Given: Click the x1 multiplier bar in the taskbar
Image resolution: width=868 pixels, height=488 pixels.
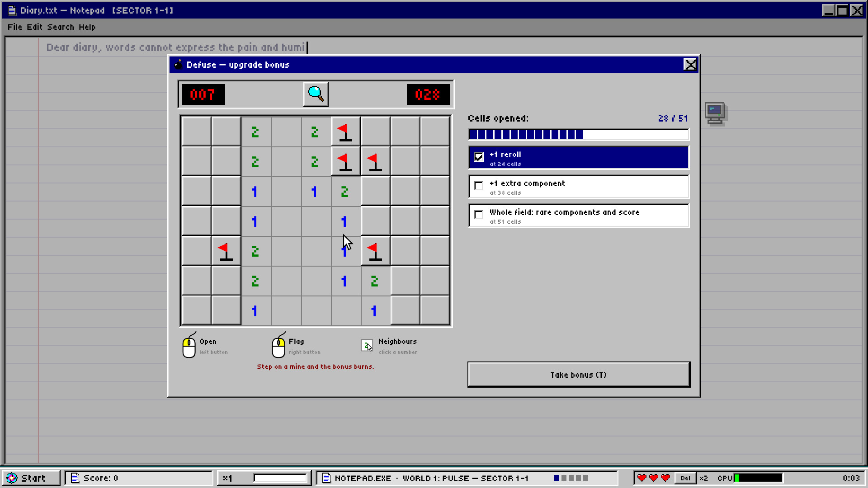Looking at the screenshot, I should point(280,478).
